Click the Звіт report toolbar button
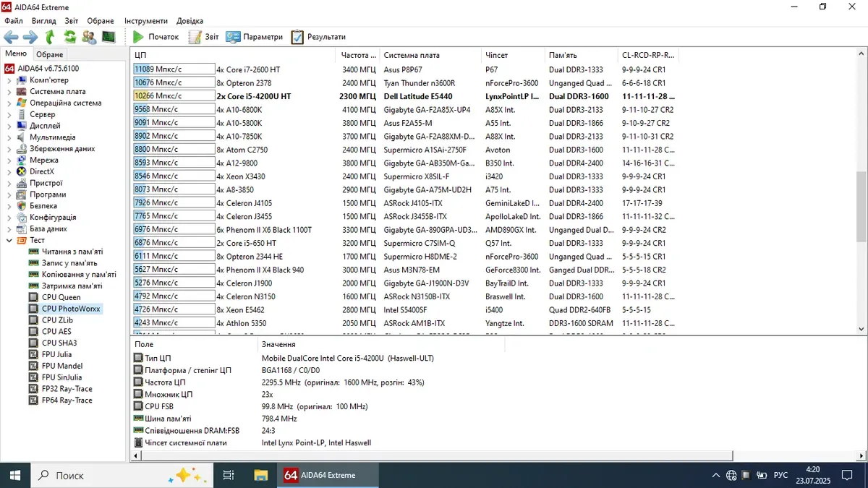 (x=204, y=37)
